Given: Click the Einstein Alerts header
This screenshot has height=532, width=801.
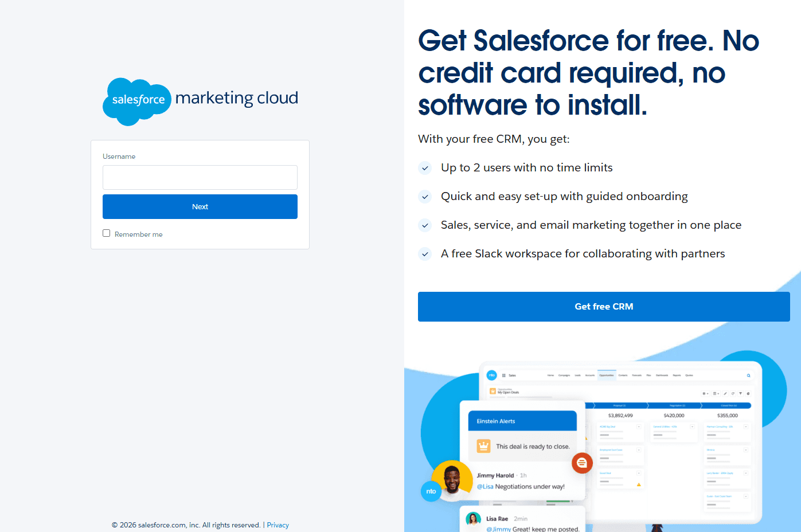Looking at the screenshot, I should coord(522,421).
